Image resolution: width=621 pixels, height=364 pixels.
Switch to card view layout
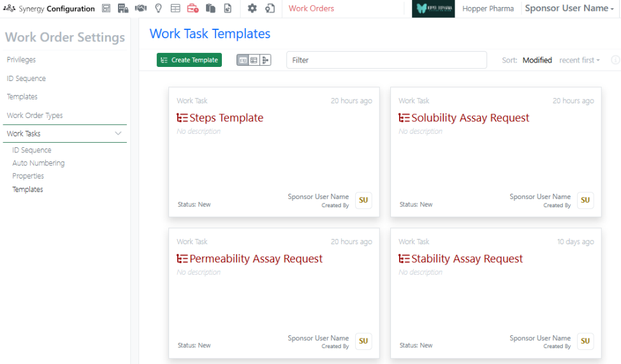point(243,60)
